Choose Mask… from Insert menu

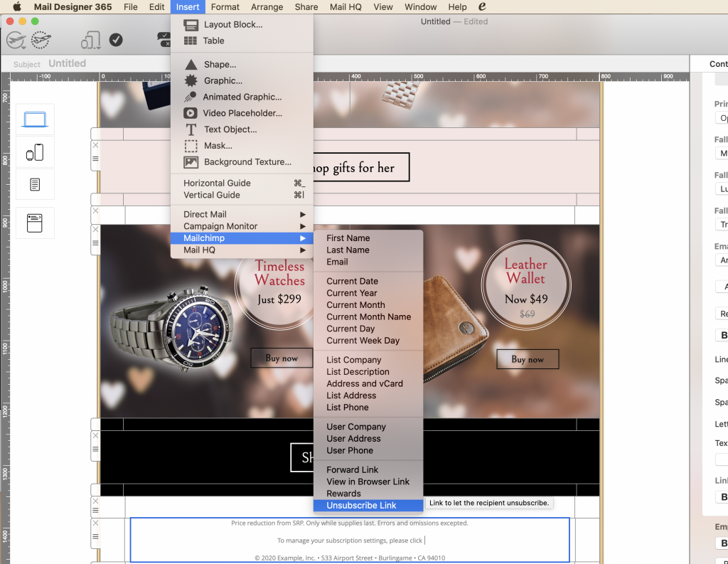point(242,146)
